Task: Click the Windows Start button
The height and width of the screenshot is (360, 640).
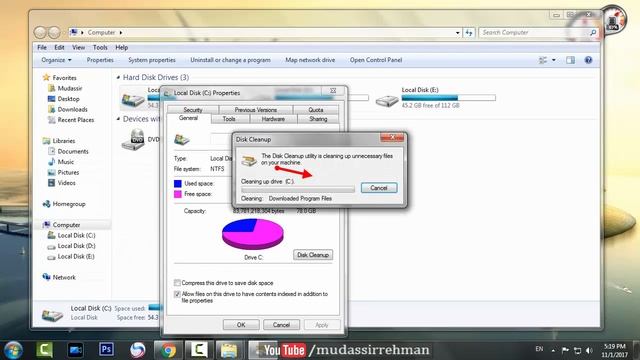Action: (13, 350)
